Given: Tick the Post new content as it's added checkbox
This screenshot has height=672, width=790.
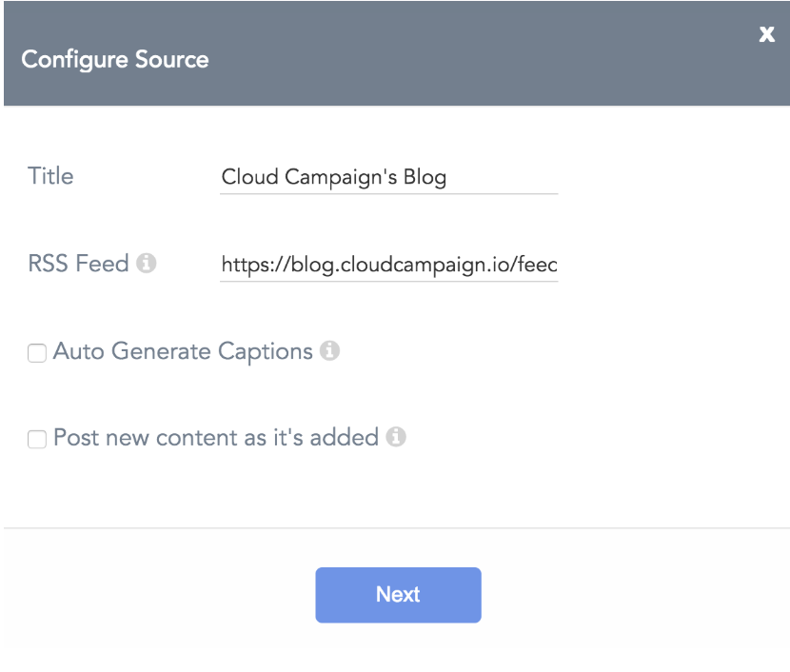Looking at the screenshot, I should [37, 439].
